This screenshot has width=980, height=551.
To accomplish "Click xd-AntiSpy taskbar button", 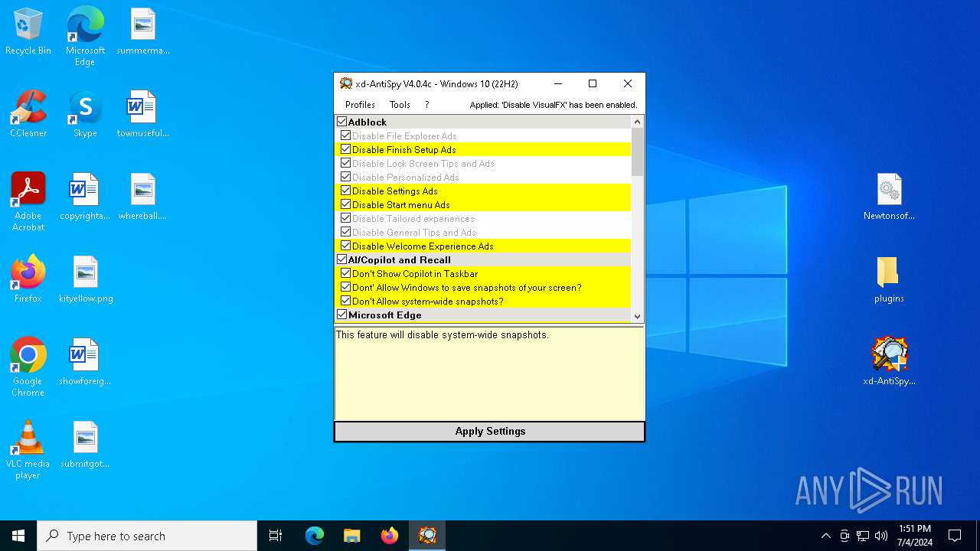I will click(427, 536).
